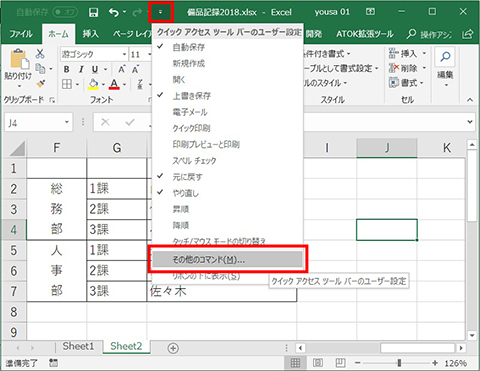Collapse the ribbon with the up chevron
This screenshot has height=371, width=480.
[470, 99]
